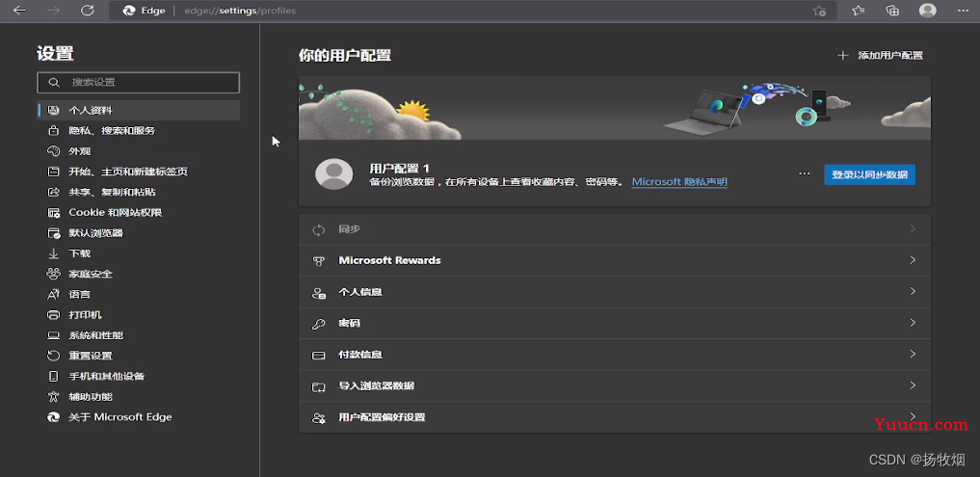Screen dimensions: 980x477
Task: Open the three-dot options for 用户配置 1
Action: click(x=805, y=173)
